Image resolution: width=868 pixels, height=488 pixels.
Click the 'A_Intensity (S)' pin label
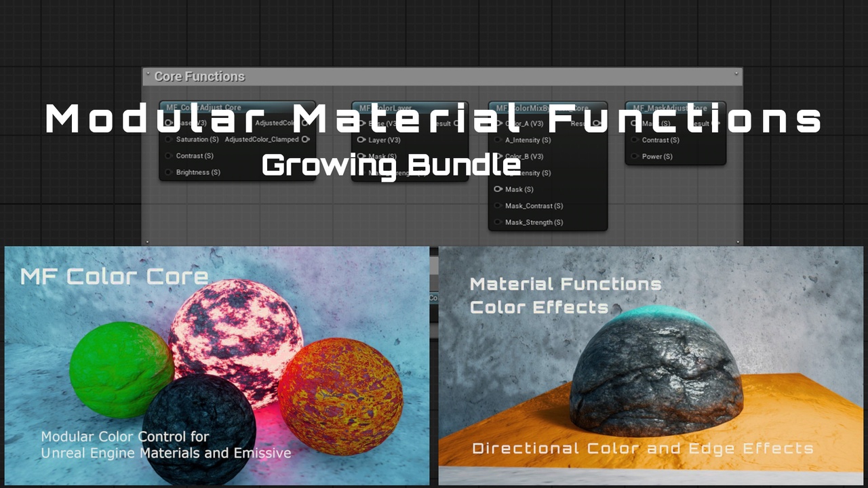point(528,140)
